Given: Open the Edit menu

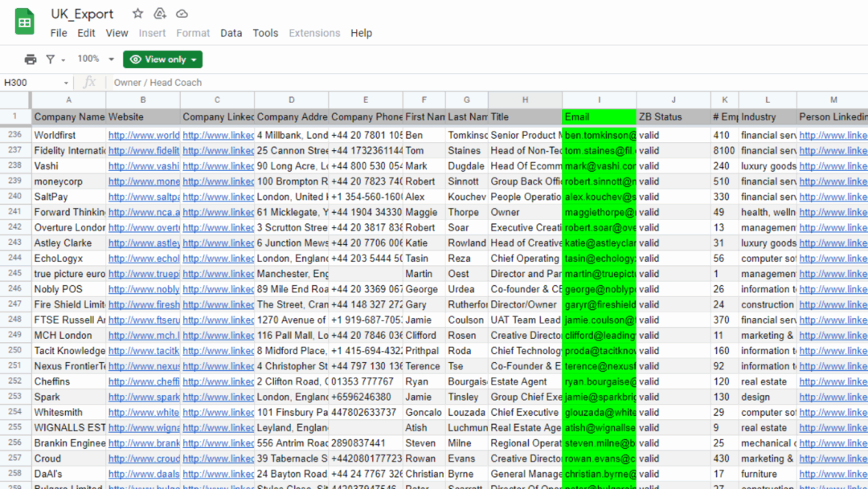Looking at the screenshot, I should click(x=86, y=33).
